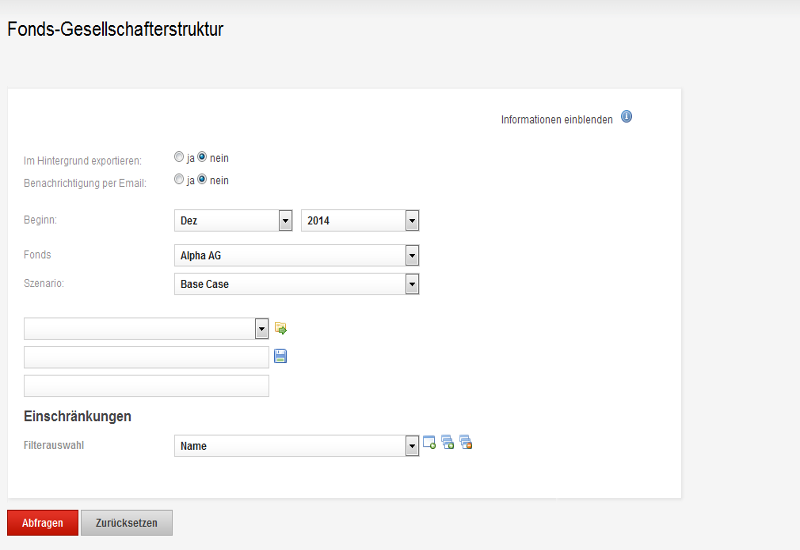Open the Fonds dropdown showing Alpha AG
The width and height of the screenshot is (800, 550).
coord(296,255)
